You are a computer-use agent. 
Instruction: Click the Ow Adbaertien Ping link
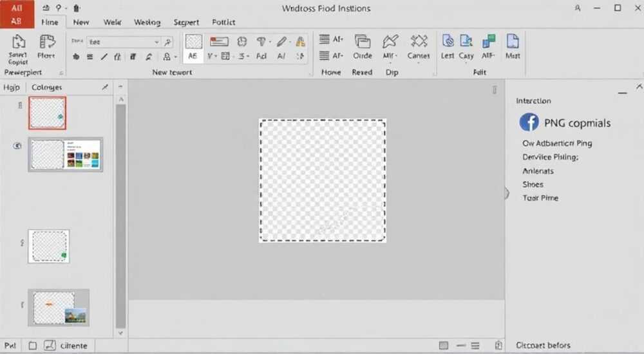[x=557, y=144]
